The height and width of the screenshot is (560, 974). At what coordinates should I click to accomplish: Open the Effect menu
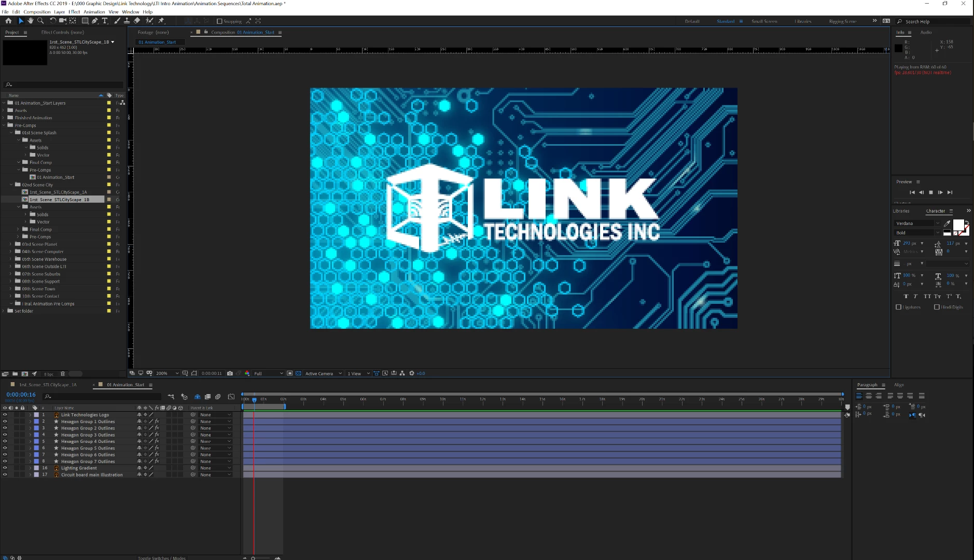(74, 12)
